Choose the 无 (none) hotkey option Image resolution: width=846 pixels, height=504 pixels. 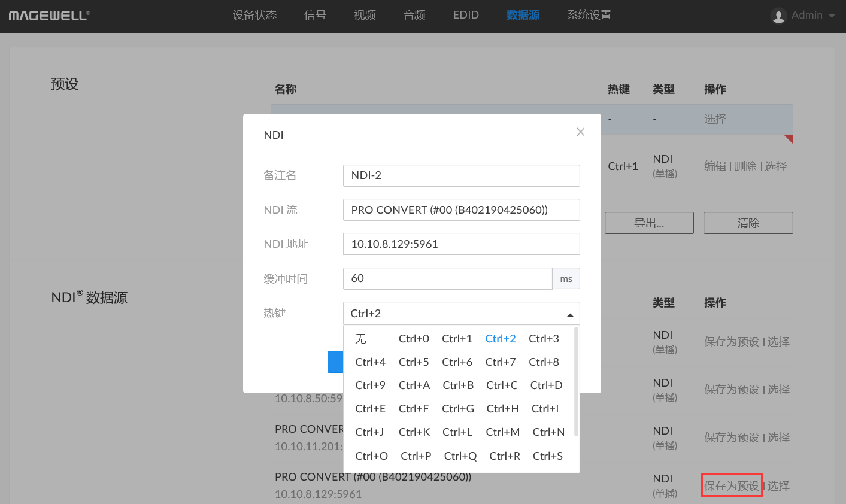pos(360,339)
